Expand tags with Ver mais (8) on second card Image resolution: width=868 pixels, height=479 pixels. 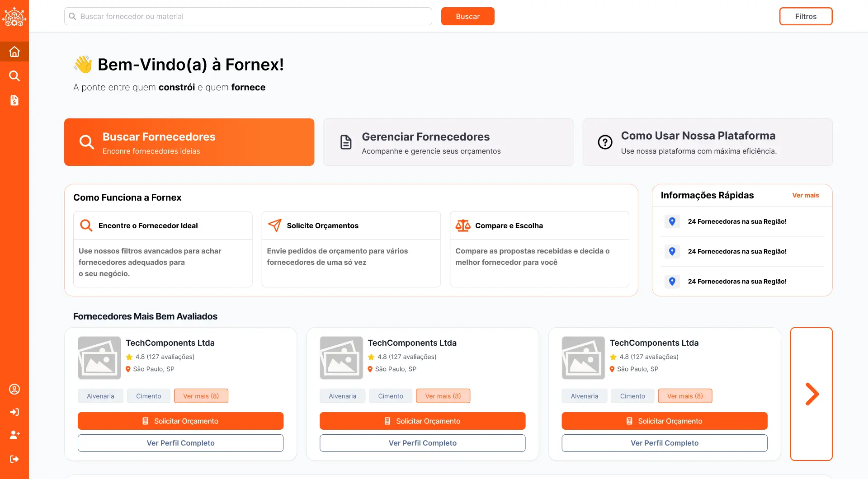443,396
